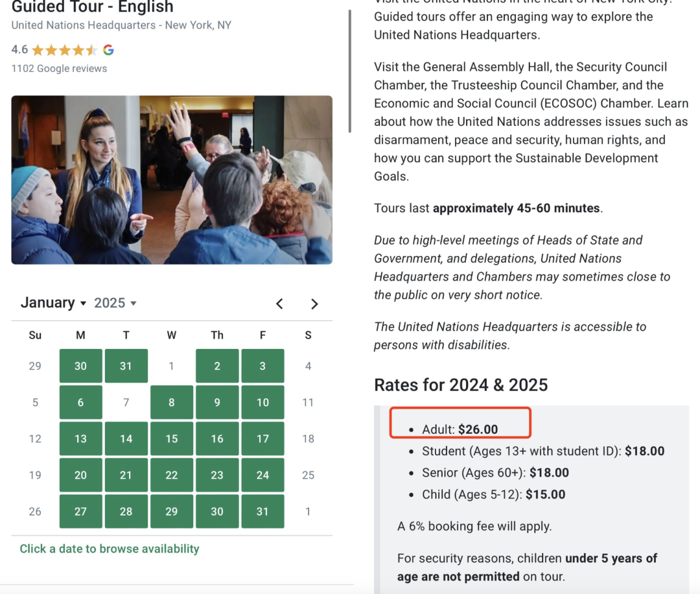
Task: Select January 21 on the calendar
Action: tap(126, 475)
